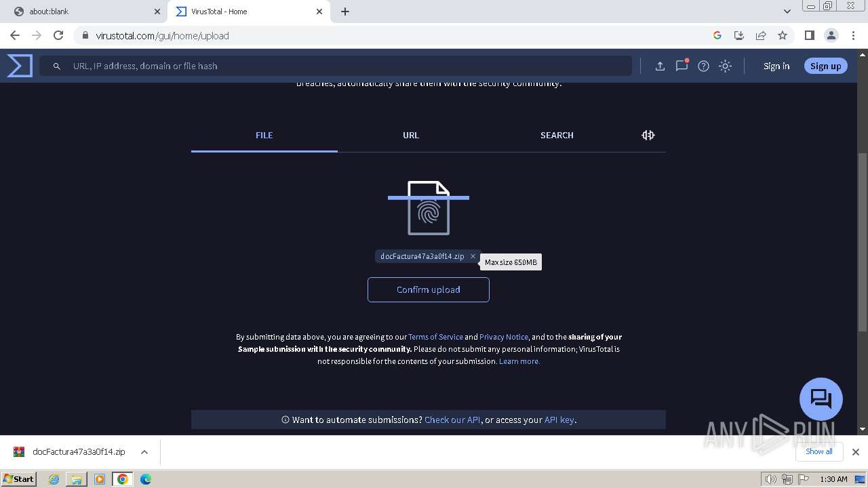Close the about:blank tab

(157, 12)
